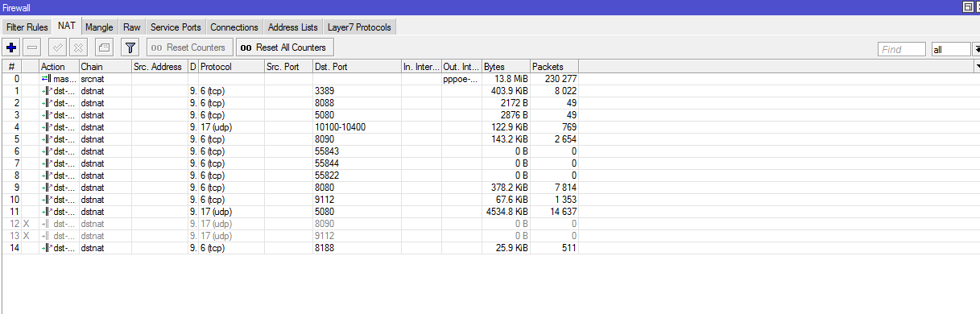The image size is (980, 314).
Task: Switch to the Filter Rules tab
Action: (x=27, y=27)
